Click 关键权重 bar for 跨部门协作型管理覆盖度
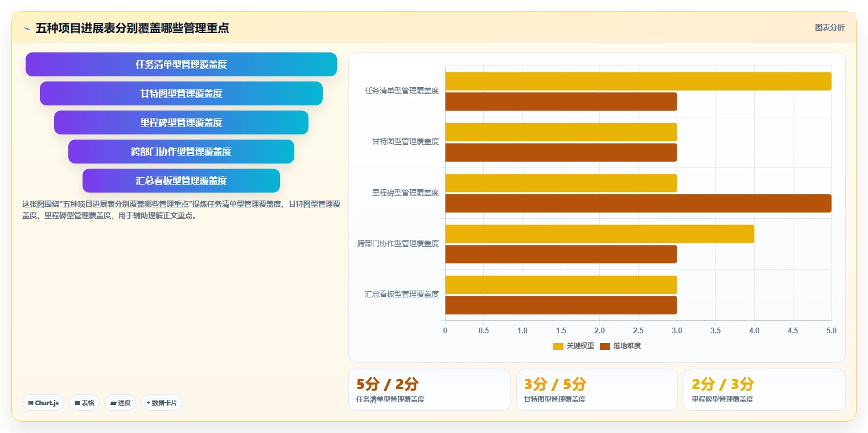 (599, 234)
